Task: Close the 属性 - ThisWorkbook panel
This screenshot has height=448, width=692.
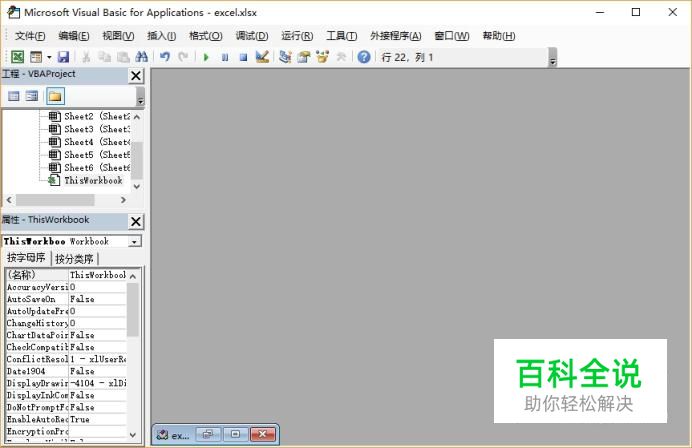Action: [x=136, y=221]
